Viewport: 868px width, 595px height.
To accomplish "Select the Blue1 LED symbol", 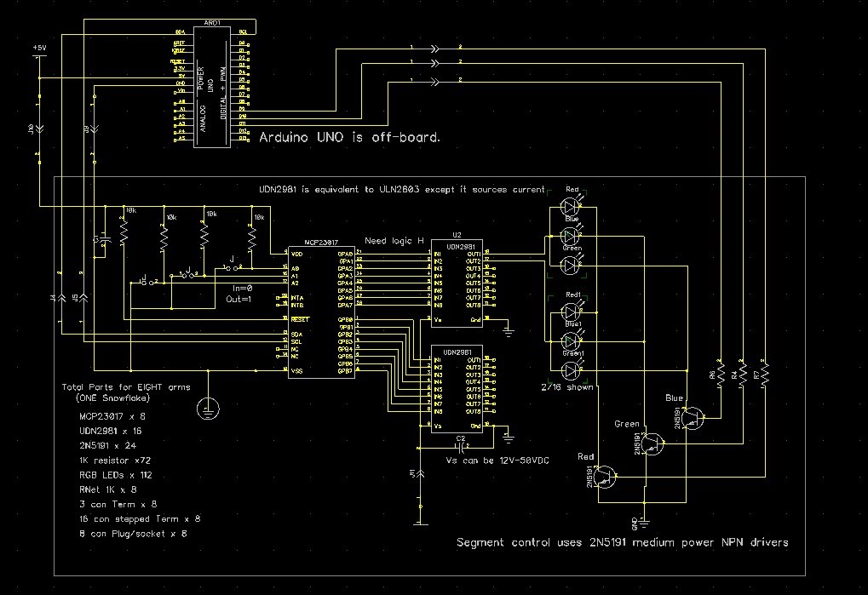I will point(571,338).
